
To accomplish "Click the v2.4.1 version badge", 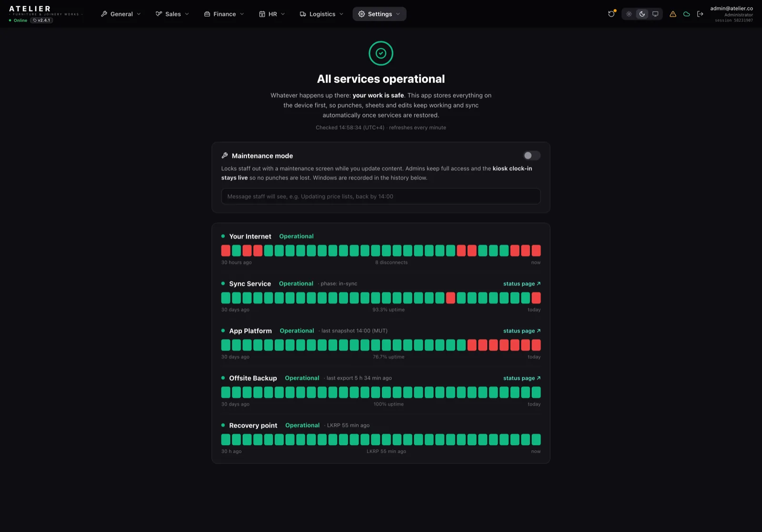I will 41,20.
